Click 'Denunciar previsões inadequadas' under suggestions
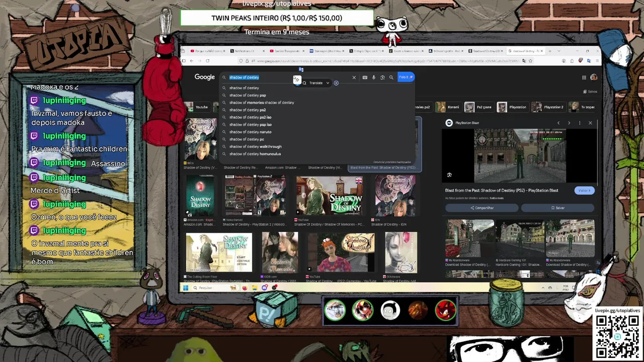Viewport: 644px width, 362px height. (393, 162)
